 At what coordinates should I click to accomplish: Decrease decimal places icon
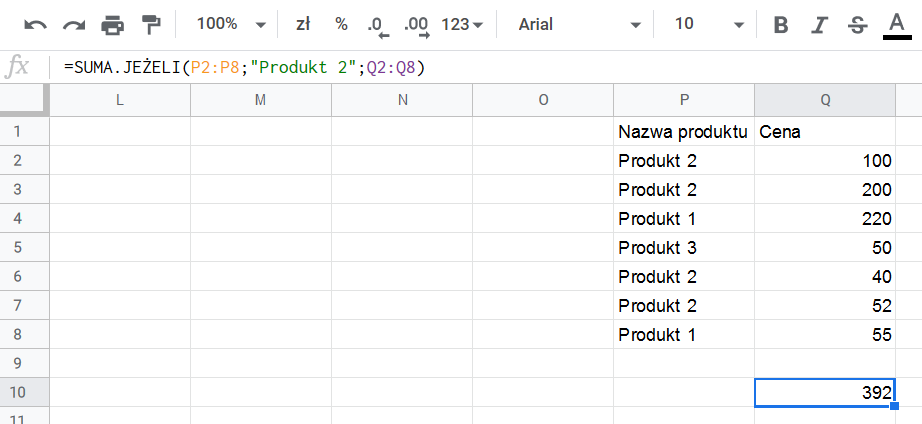point(375,26)
